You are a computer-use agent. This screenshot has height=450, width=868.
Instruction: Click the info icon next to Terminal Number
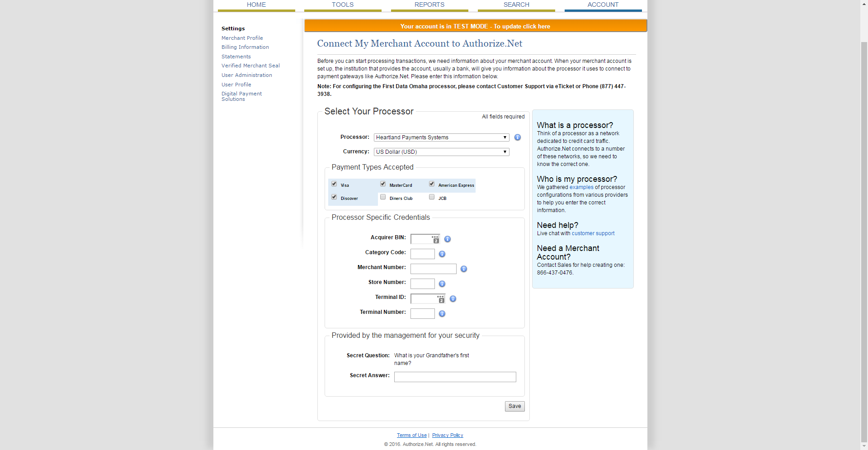442,314
